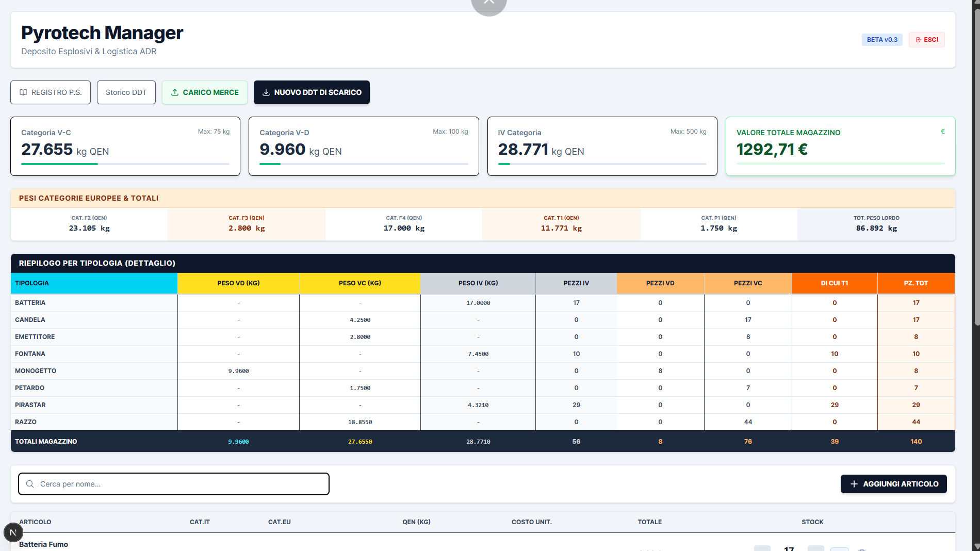The height and width of the screenshot is (551, 980).
Task: Open the round N dev tools badge
Action: (13, 532)
